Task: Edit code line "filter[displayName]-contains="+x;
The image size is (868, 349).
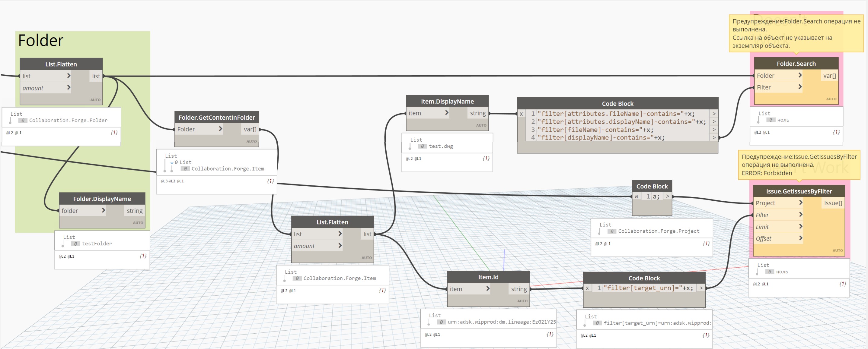Action: coord(601,137)
